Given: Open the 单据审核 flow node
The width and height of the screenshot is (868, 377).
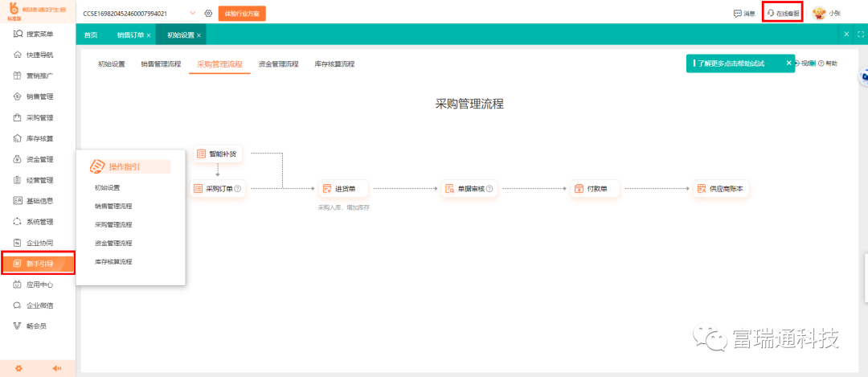Looking at the screenshot, I should [x=469, y=188].
